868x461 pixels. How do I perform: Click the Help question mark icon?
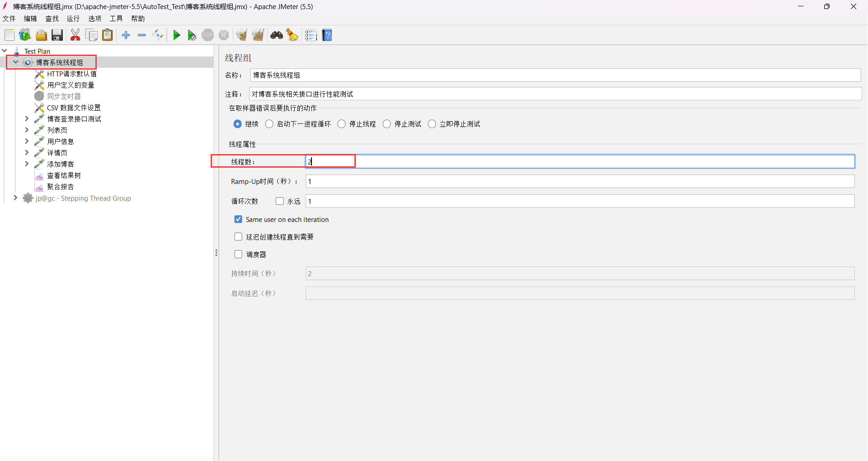[327, 35]
